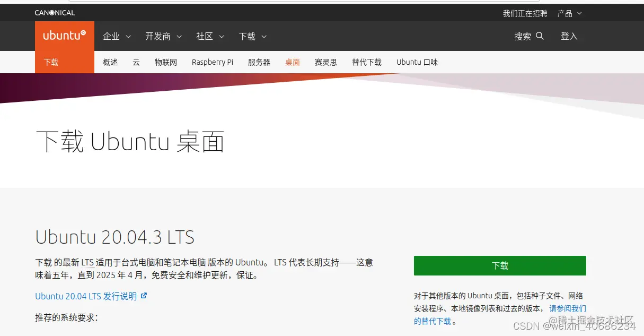
Task: Click the Canonical logo at top left
Action: [55, 13]
